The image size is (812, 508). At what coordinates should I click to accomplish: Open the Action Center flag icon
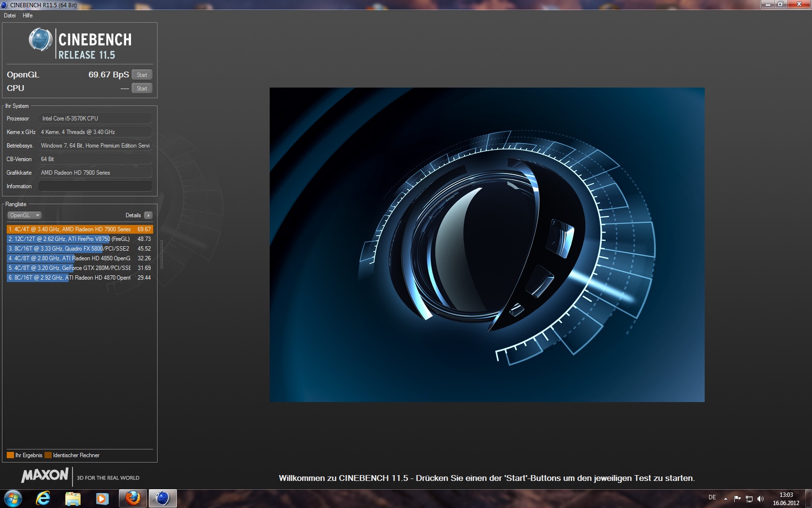737,498
